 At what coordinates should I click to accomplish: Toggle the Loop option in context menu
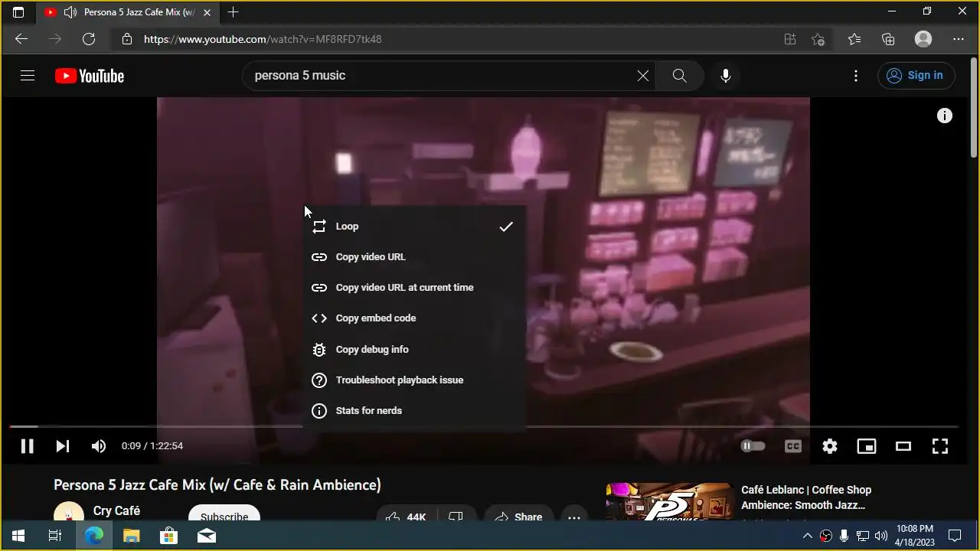[413, 227]
